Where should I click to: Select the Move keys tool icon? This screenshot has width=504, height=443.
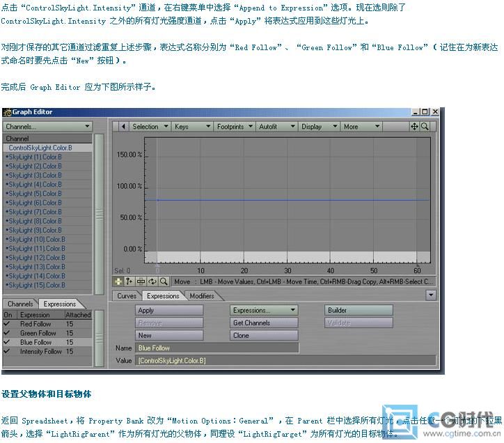(x=118, y=281)
